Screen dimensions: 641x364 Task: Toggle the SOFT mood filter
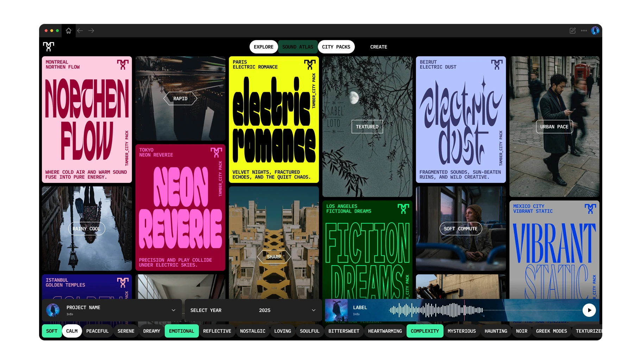52,331
